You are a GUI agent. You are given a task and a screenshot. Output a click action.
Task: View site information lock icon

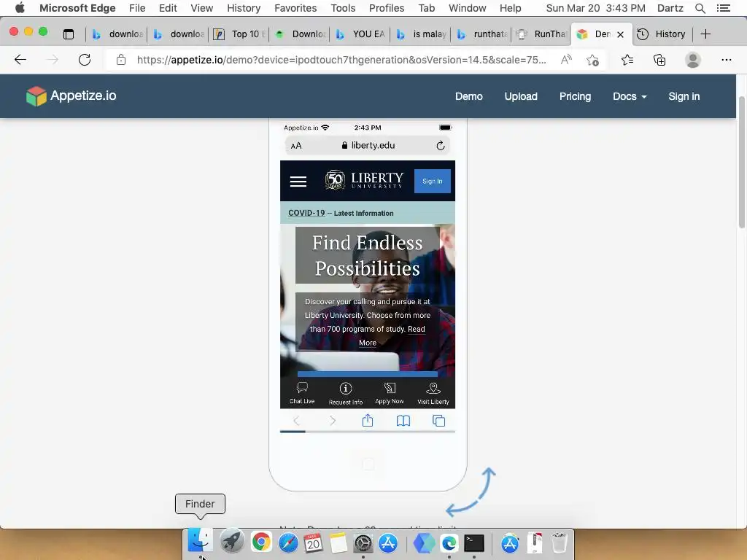[121, 60]
